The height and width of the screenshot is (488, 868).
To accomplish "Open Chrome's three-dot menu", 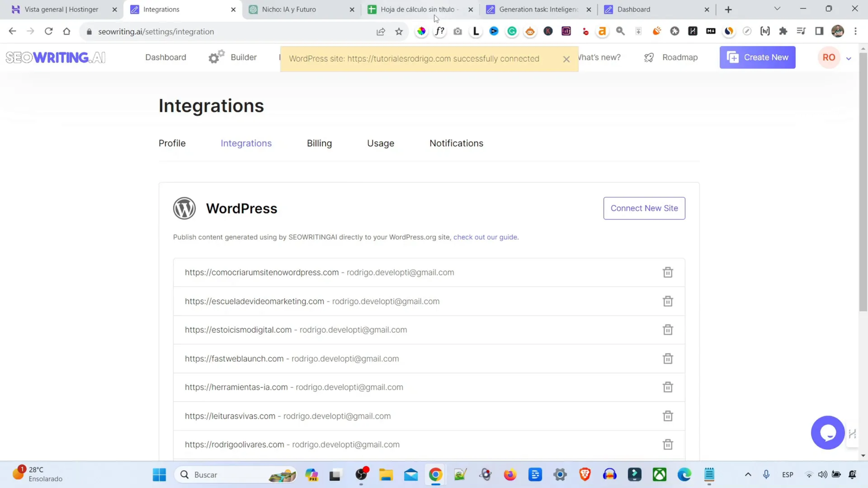I will pos(856,31).
